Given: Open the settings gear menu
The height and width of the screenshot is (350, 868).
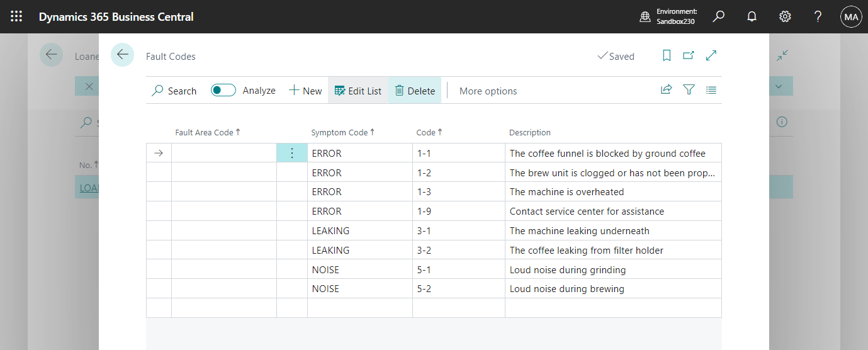Looking at the screenshot, I should (785, 17).
